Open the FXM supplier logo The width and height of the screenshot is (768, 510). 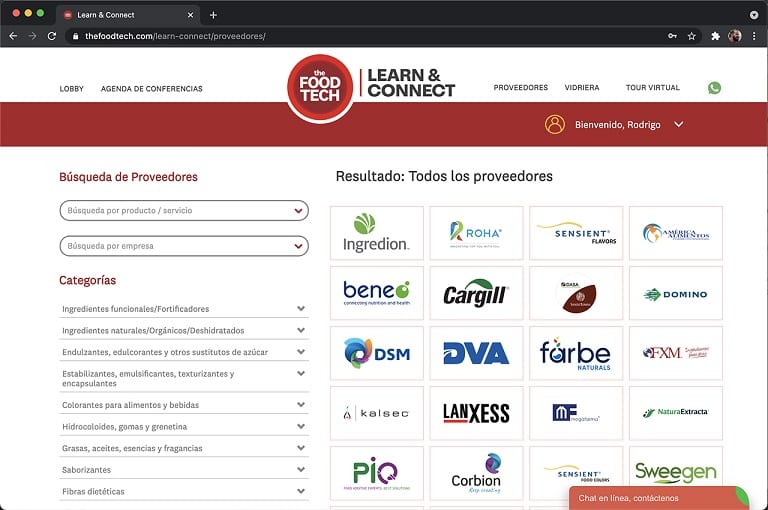[x=675, y=353]
